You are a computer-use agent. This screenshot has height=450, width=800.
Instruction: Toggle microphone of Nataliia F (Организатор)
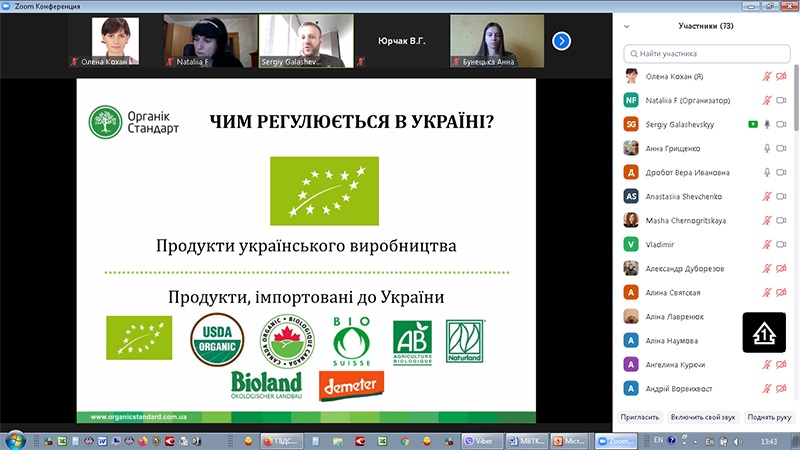(x=766, y=101)
